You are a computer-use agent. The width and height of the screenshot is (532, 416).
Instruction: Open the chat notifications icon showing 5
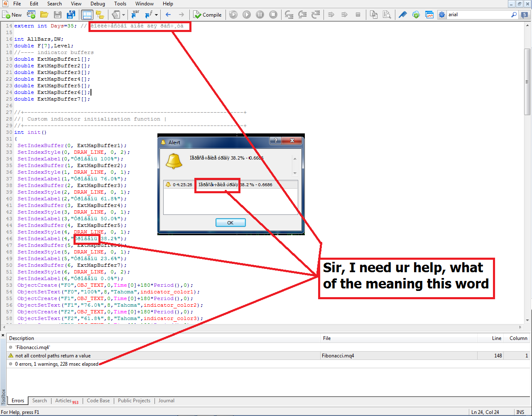[525, 15]
